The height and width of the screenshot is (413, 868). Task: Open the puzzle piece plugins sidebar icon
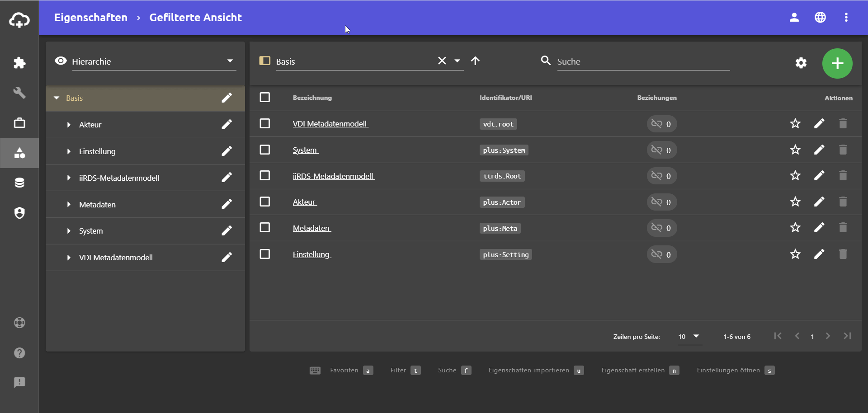(x=19, y=62)
